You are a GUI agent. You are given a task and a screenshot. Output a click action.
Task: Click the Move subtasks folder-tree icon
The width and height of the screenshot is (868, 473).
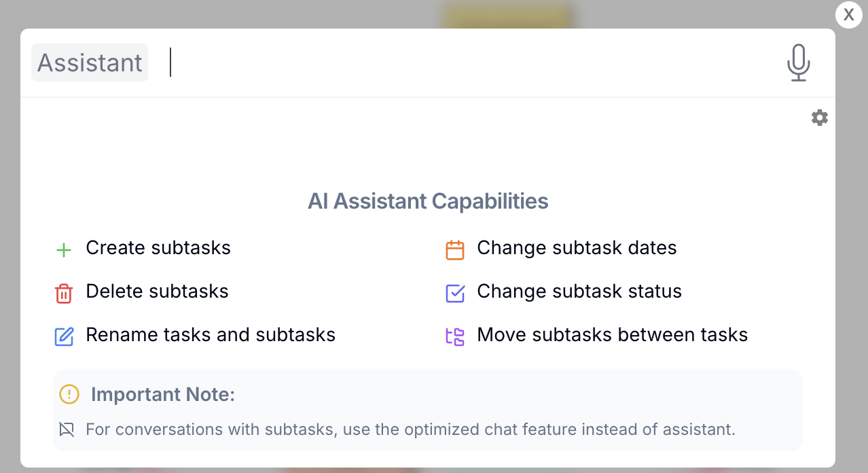tap(454, 336)
